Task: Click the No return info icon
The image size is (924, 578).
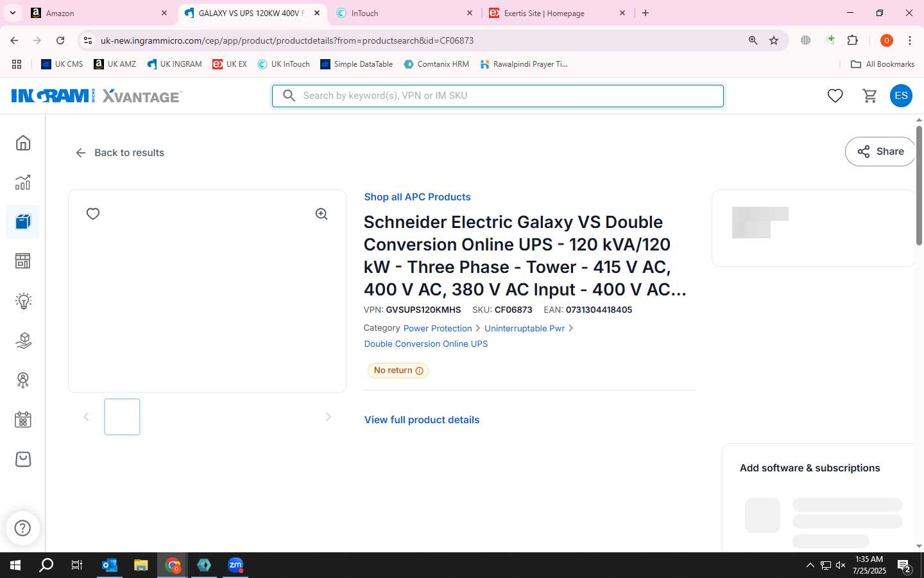Action: (x=419, y=371)
